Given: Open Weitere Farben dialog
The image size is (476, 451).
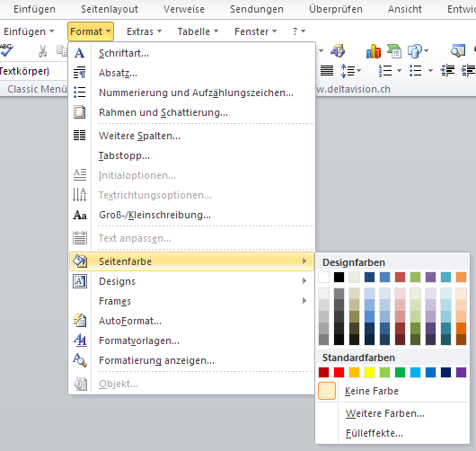Looking at the screenshot, I should 385,413.
